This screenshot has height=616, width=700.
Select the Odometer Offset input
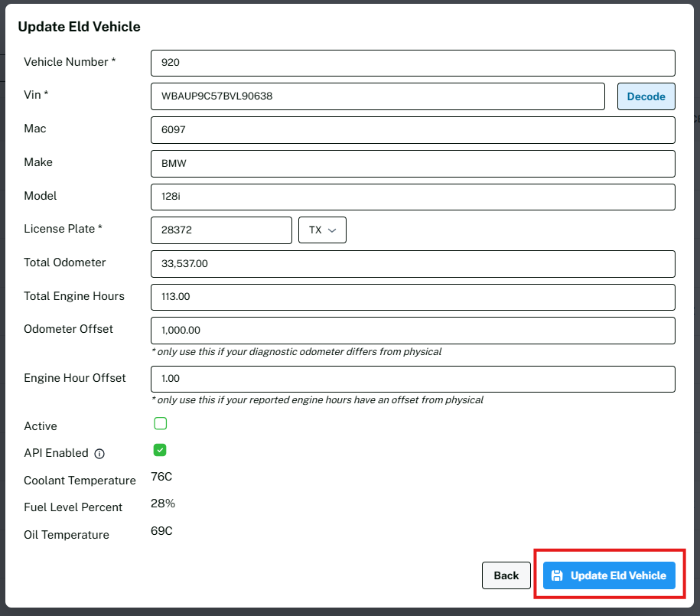(413, 331)
